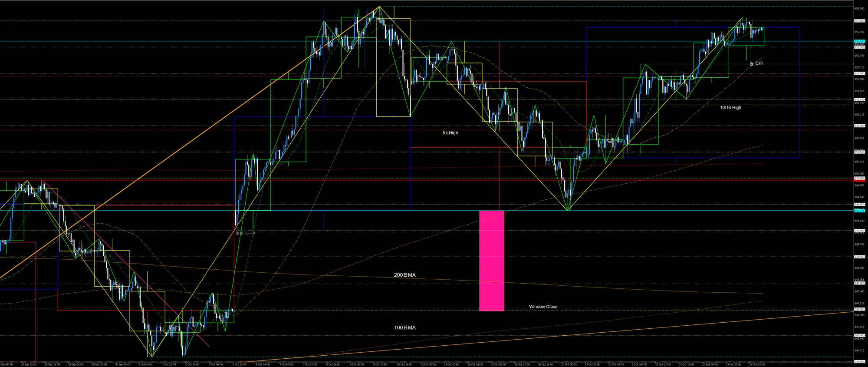The height and width of the screenshot is (367, 868).
Task: Select the pink filled rectangle
Action: (x=491, y=261)
